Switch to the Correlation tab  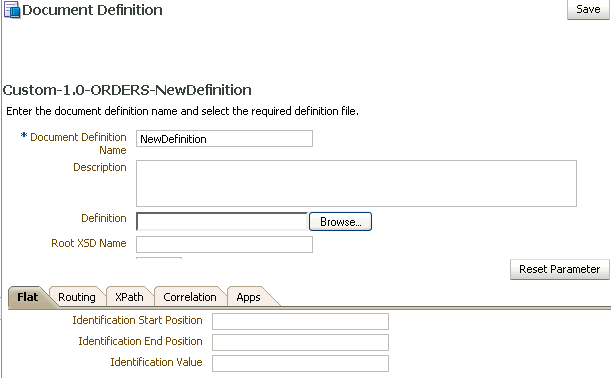point(190,297)
